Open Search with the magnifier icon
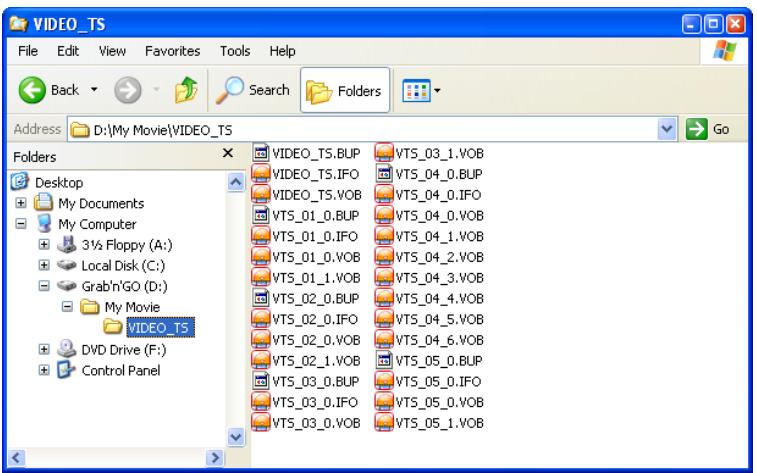 (x=233, y=91)
